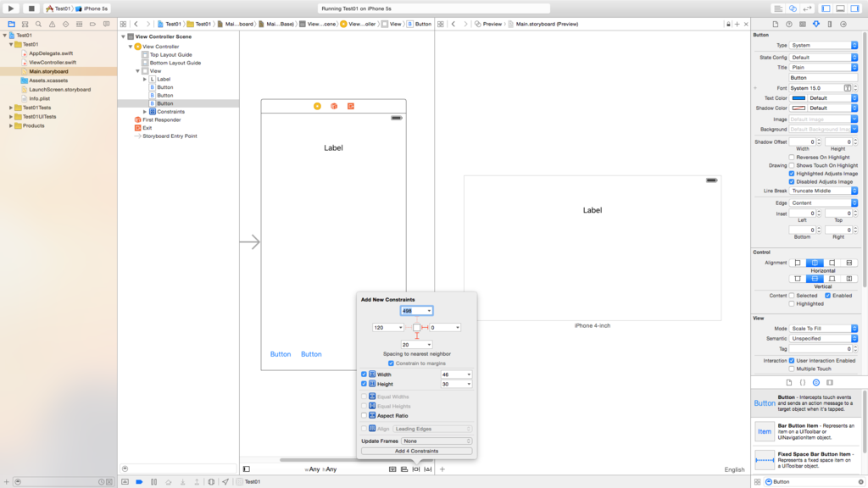The height and width of the screenshot is (488, 868).
Task: Toggle the Debug area visibility
Action: (840, 8)
